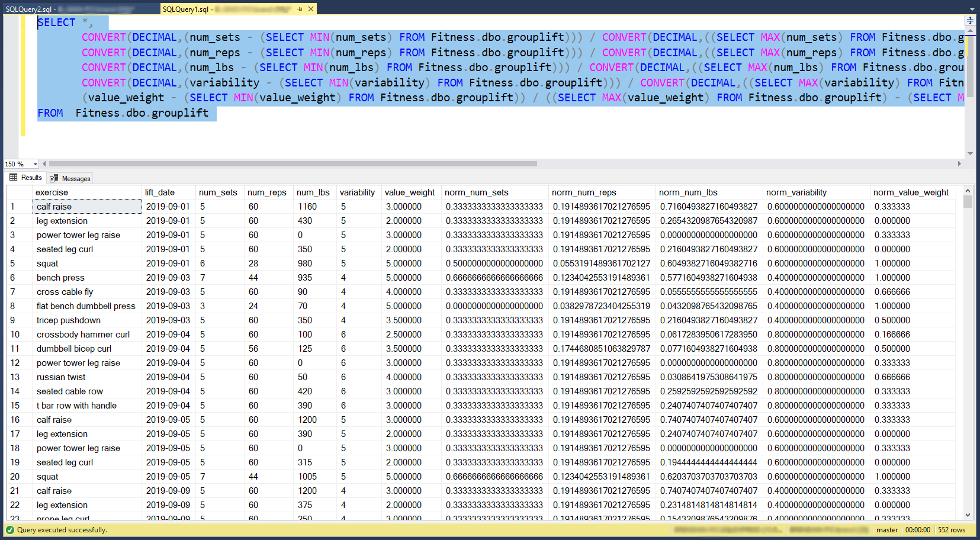Select row header number 12
The height and width of the screenshot is (540, 980).
20,363
